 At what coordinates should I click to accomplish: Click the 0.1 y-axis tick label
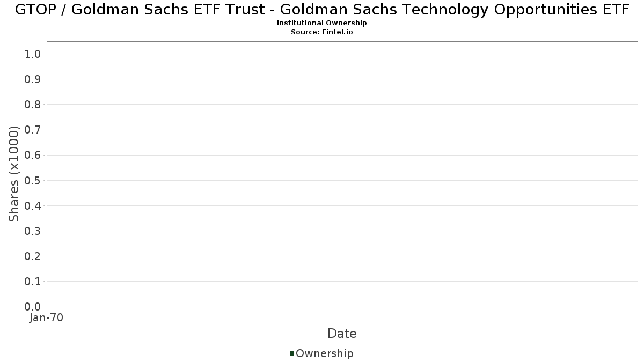(33, 282)
